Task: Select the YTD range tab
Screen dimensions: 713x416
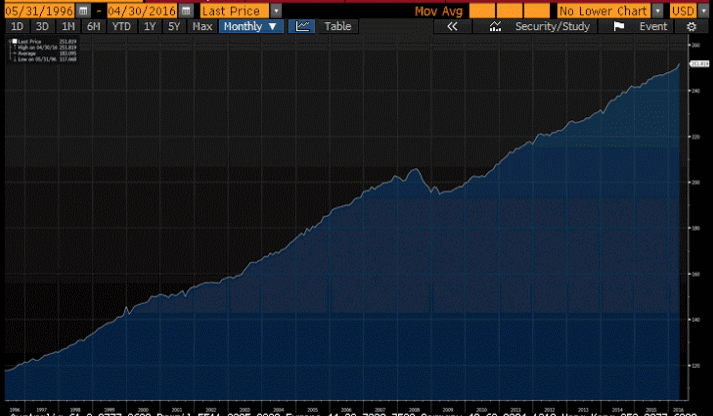Action: [121, 26]
